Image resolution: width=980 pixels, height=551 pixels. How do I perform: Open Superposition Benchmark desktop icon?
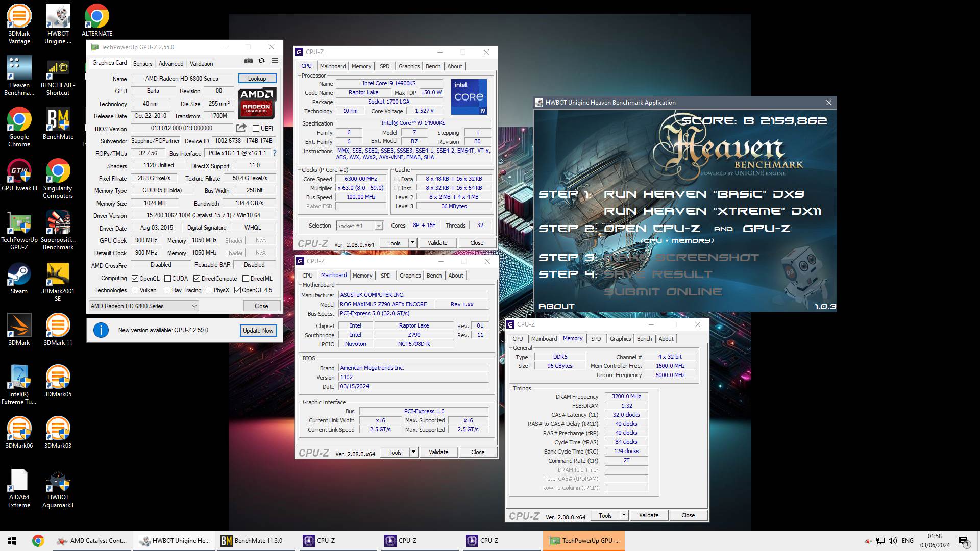pyautogui.click(x=58, y=230)
